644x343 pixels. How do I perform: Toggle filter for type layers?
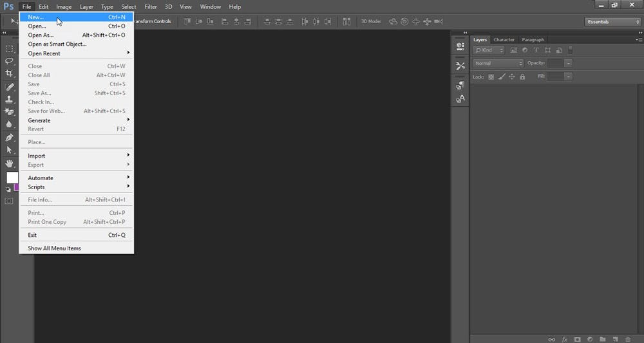coord(536,50)
